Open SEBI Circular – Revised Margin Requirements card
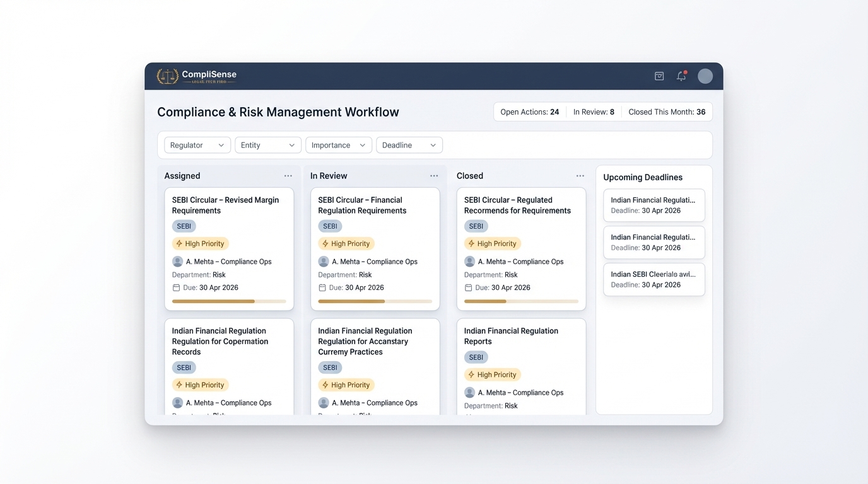Viewport: 868px width, 484px height. (229, 249)
